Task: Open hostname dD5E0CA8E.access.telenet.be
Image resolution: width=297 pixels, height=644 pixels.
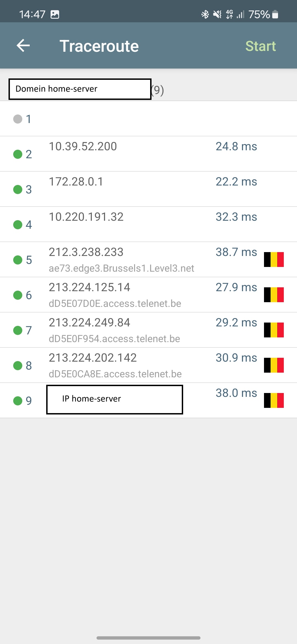Action: pos(115,374)
